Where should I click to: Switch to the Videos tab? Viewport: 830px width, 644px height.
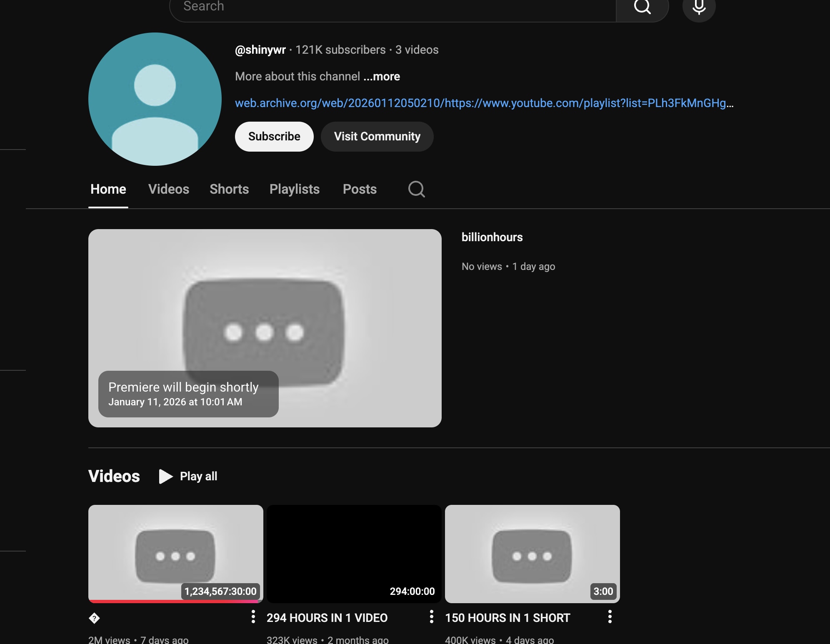pos(169,189)
